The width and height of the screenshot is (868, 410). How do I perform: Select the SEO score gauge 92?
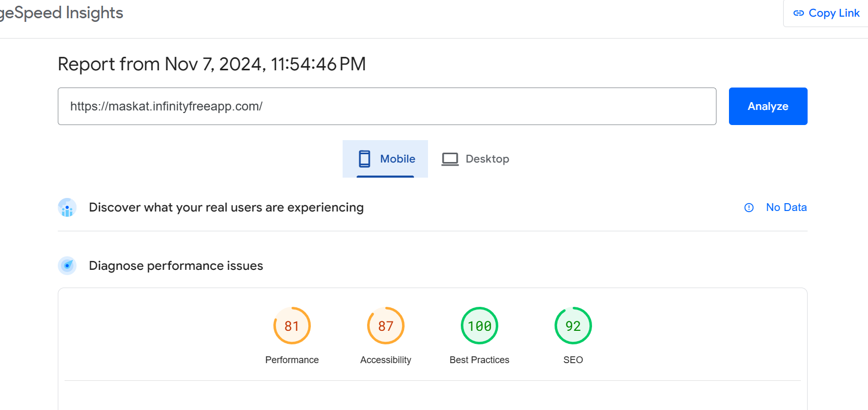click(573, 326)
